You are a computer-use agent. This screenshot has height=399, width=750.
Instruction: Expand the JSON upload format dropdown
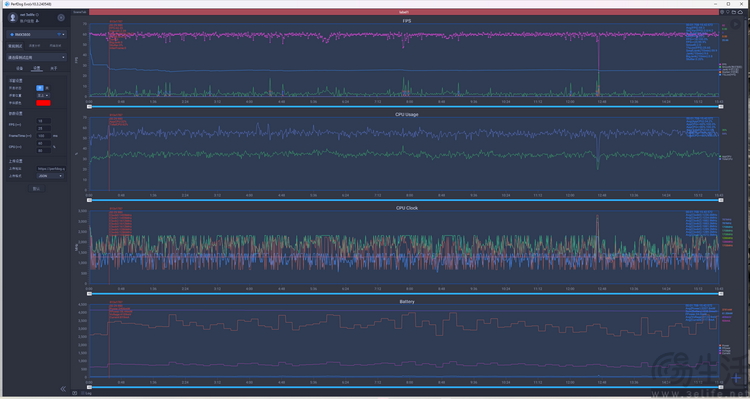pyautogui.click(x=50, y=176)
